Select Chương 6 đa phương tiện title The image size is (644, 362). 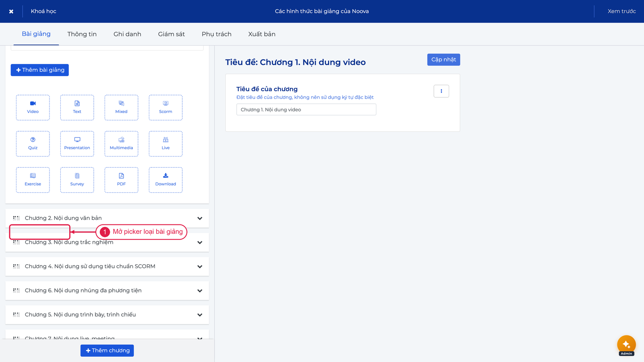(x=83, y=290)
